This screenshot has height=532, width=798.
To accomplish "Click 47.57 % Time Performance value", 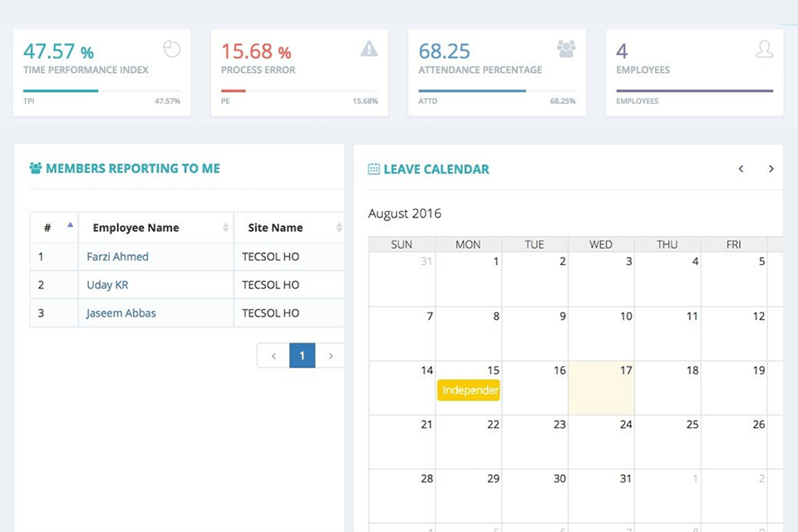I will pyautogui.click(x=58, y=52).
